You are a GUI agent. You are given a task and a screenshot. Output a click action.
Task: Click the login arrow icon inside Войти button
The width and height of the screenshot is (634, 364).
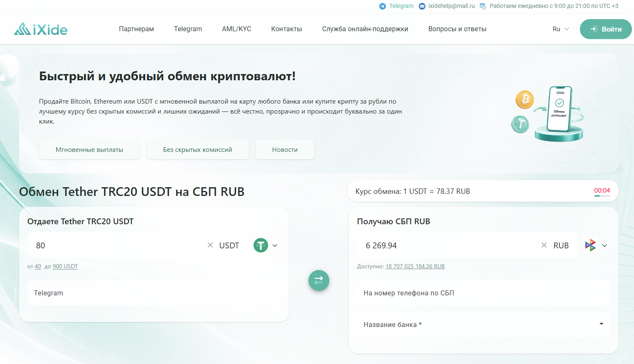(593, 29)
